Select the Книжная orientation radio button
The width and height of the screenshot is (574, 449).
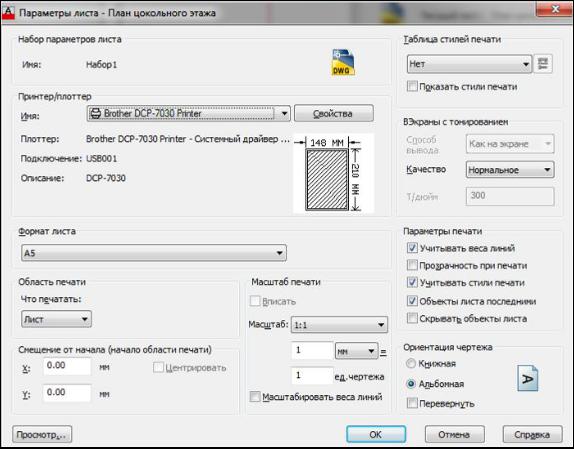(411, 363)
